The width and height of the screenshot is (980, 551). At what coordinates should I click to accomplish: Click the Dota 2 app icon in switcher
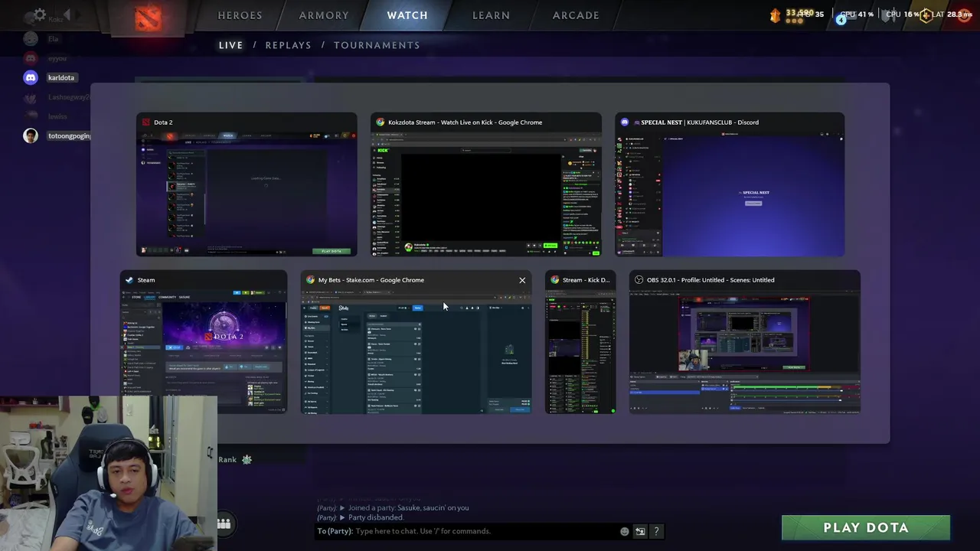pyautogui.click(x=145, y=122)
